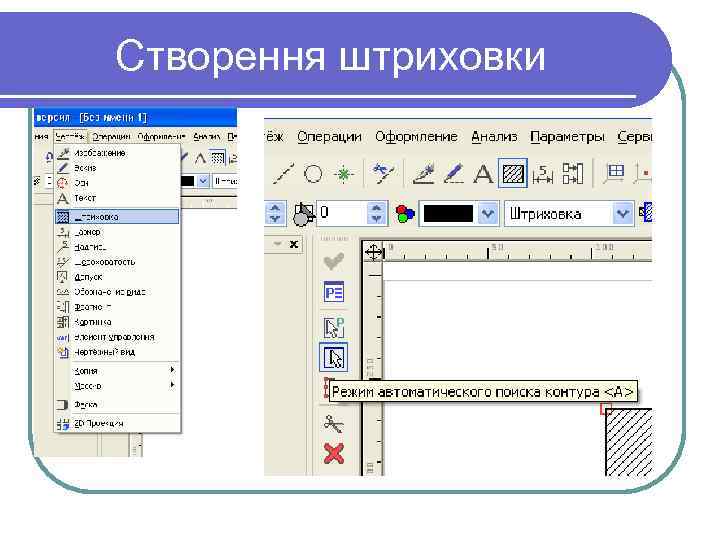The height and width of the screenshot is (540, 720).
Task: Open Оформление menu in left window
Action: coord(161,136)
